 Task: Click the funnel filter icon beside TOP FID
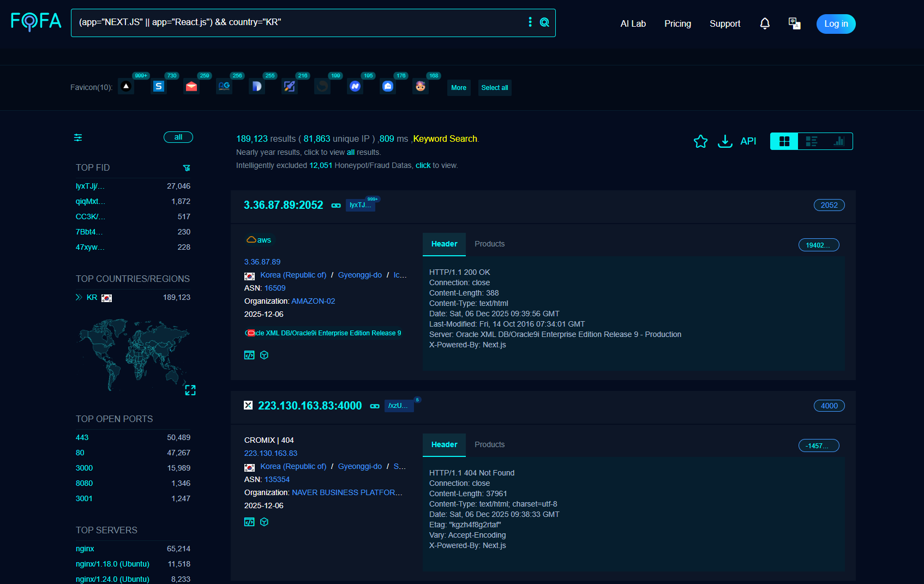(187, 168)
